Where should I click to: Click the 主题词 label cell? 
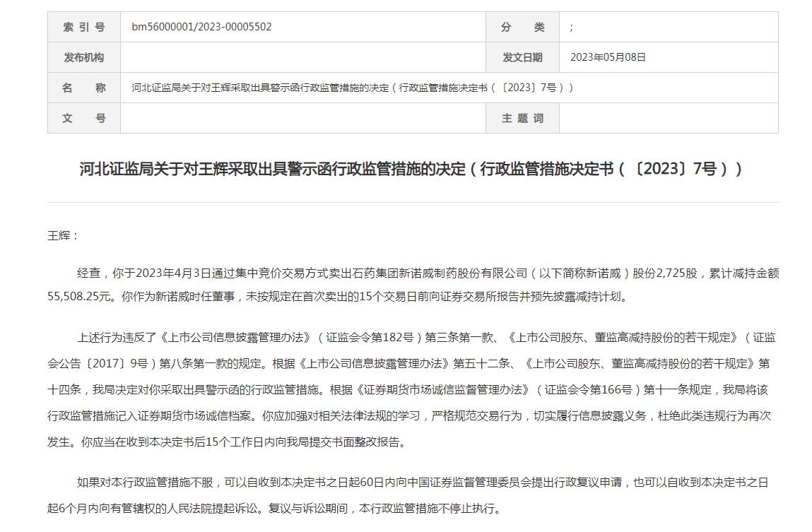522,119
